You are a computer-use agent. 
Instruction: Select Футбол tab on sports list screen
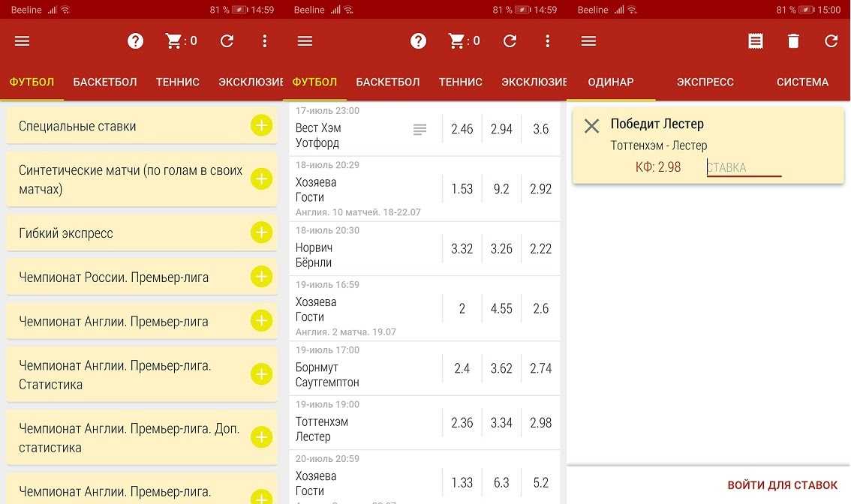tap(32, 82)
